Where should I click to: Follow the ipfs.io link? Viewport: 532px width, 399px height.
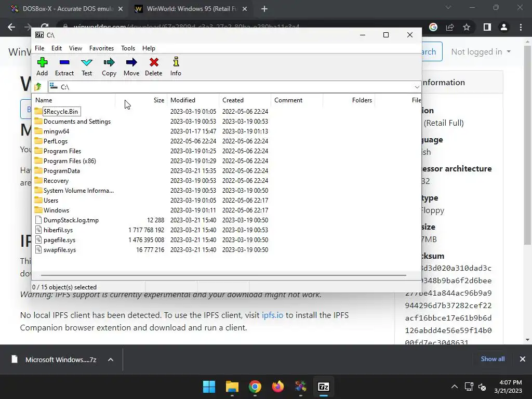click(272, 315)
